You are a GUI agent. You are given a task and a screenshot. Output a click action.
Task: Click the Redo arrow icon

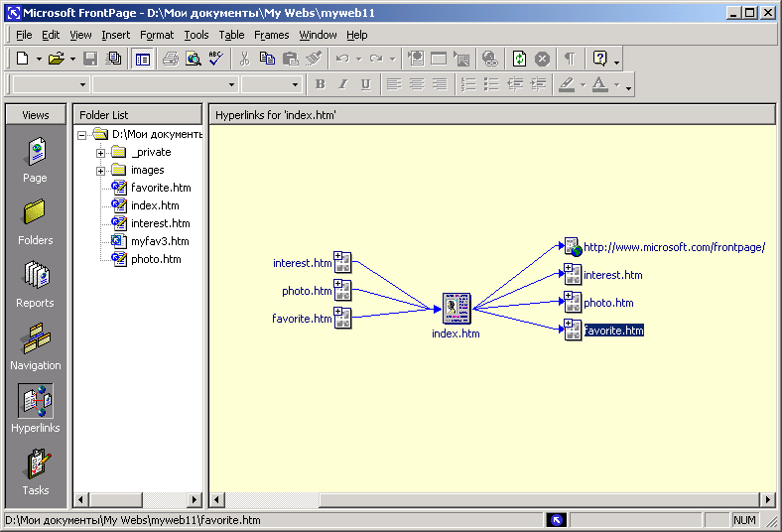(x=376, y=59)
